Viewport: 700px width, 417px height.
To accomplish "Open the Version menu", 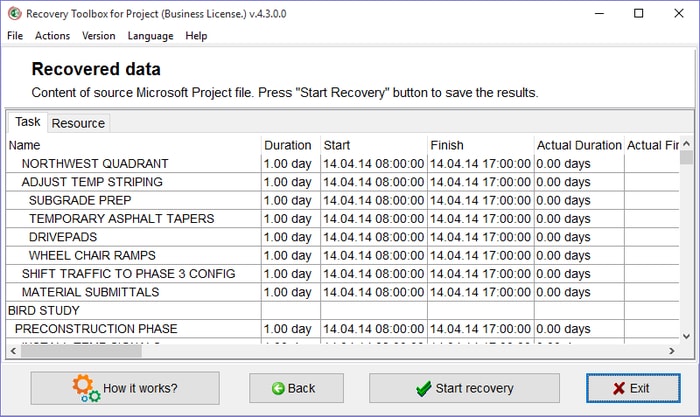I will [x=99, y=36].
